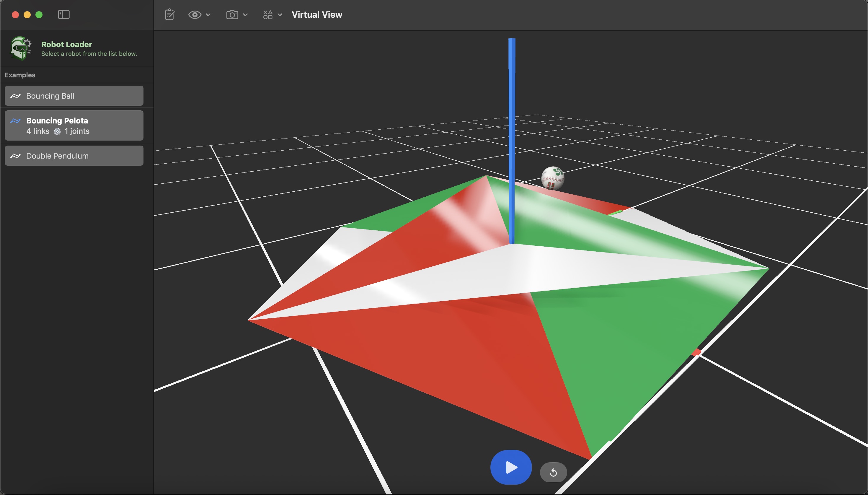Click the reset simulation button

553,472
